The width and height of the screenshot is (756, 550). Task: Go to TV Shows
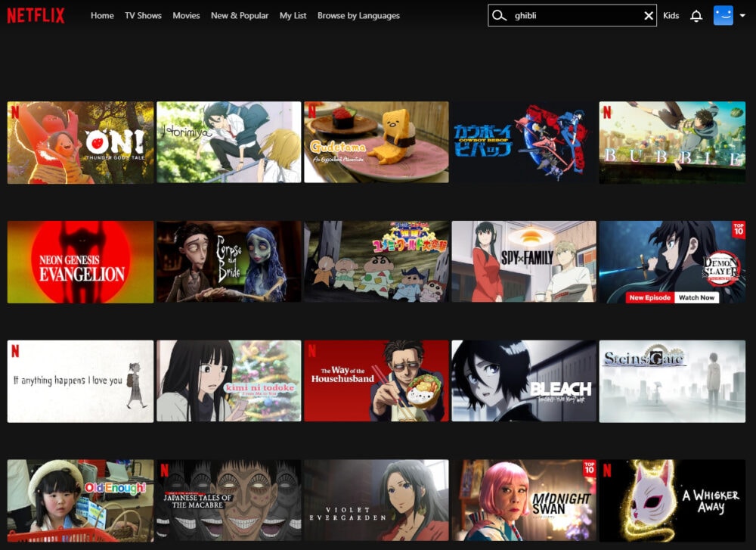(x=143, y=15)
